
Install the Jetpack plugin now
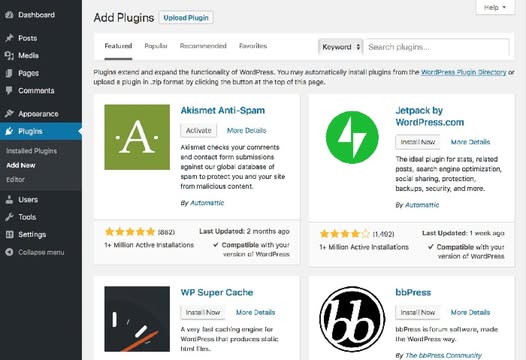(418, 142)
